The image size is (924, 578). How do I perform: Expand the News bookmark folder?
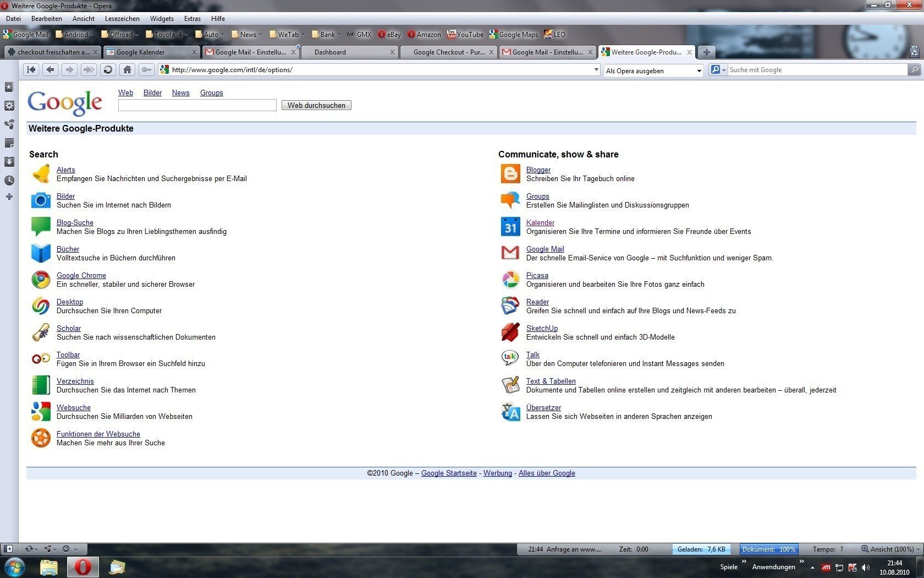click(247, 34)
